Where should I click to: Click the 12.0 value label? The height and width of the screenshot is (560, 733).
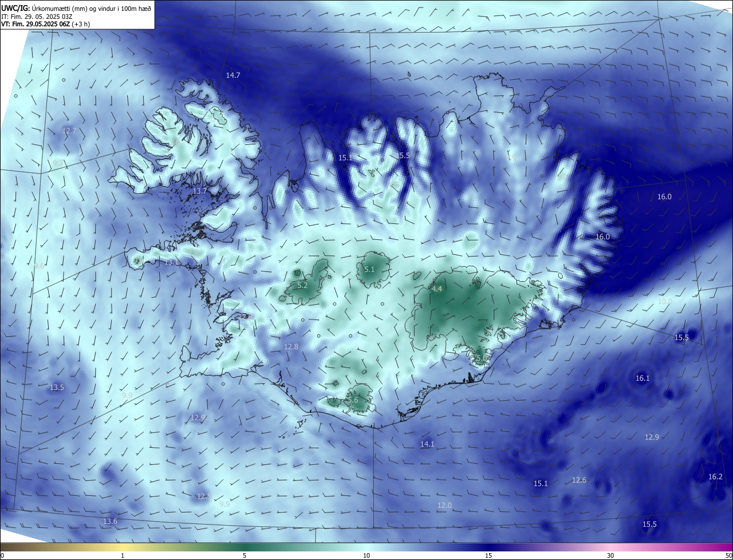(444, 505)
